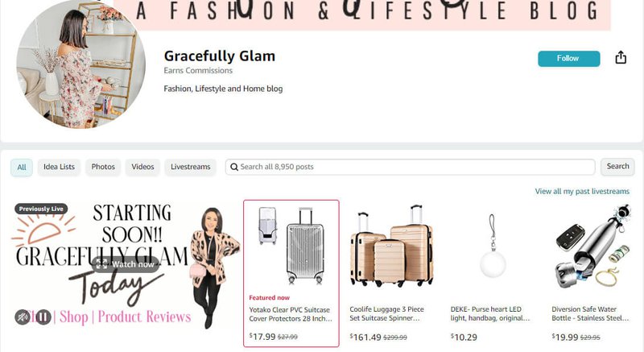644x352 pixels.
Task: Focus the search all posts field
Action: [410, 167]
